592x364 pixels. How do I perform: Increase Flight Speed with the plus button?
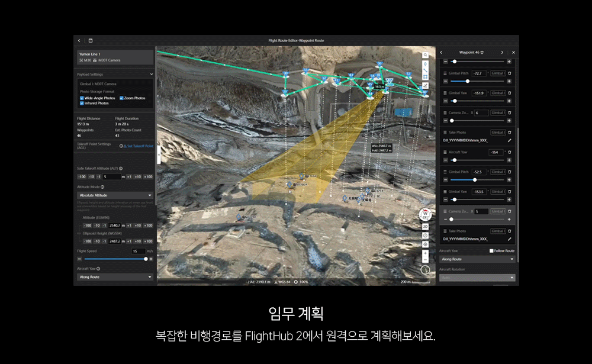coord(151,259)
